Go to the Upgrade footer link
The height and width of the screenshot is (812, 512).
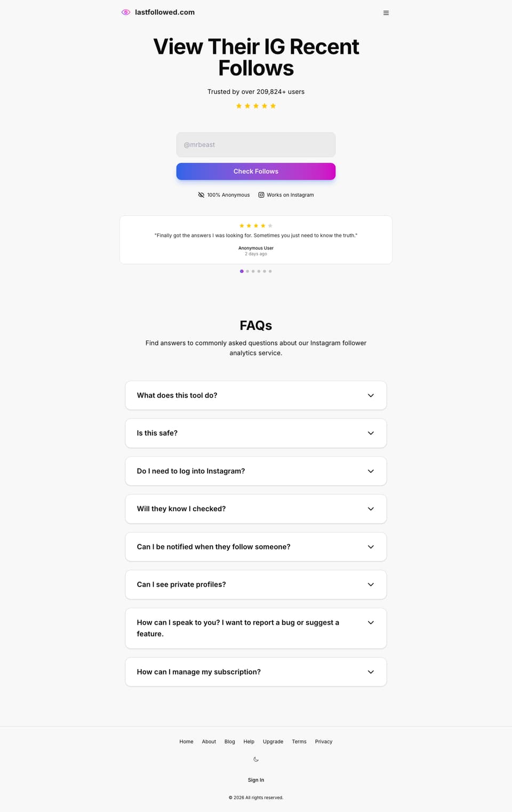(x=273, y=742)
